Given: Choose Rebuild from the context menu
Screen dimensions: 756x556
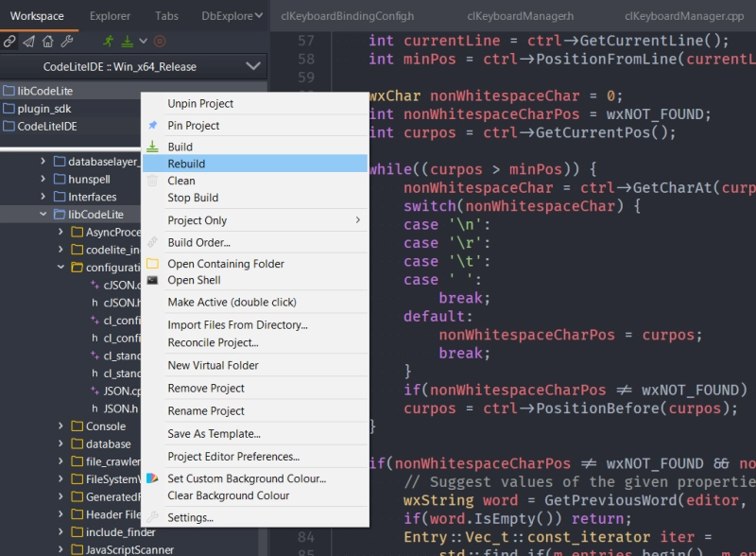Looking at the screenshot, I should (x=255, y=164).
